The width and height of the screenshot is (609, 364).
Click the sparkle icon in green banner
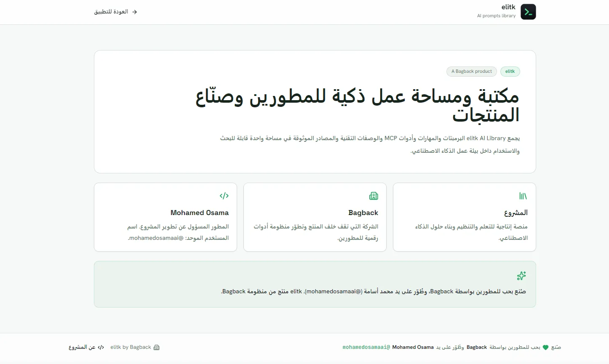click(x=521, y=276)
